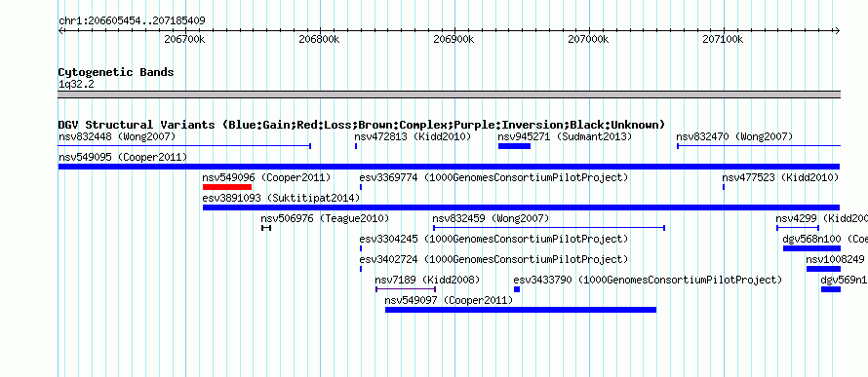Open the esv3433790 variant label
The height and width of the screenshot is (377, 868).
648,280
